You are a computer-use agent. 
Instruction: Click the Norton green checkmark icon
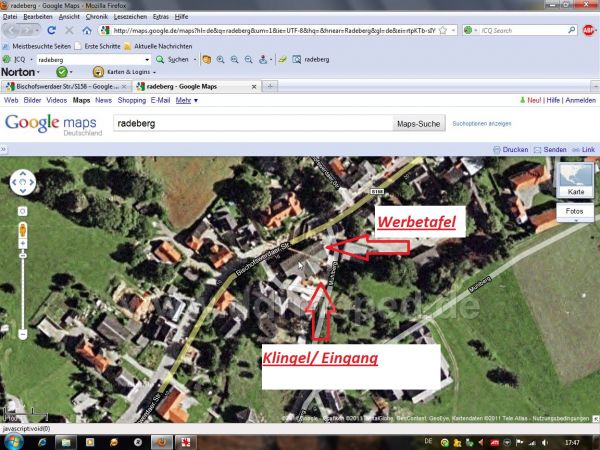click(62, 73)
